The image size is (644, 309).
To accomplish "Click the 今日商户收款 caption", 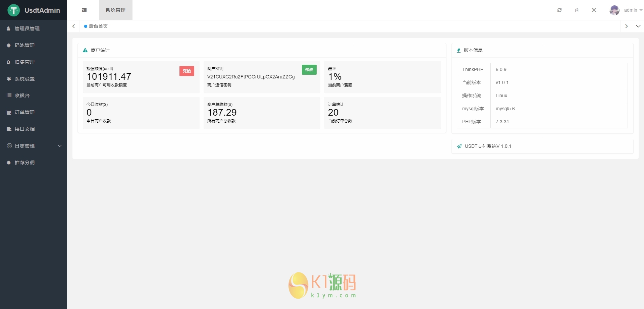I will coord(99,121).
